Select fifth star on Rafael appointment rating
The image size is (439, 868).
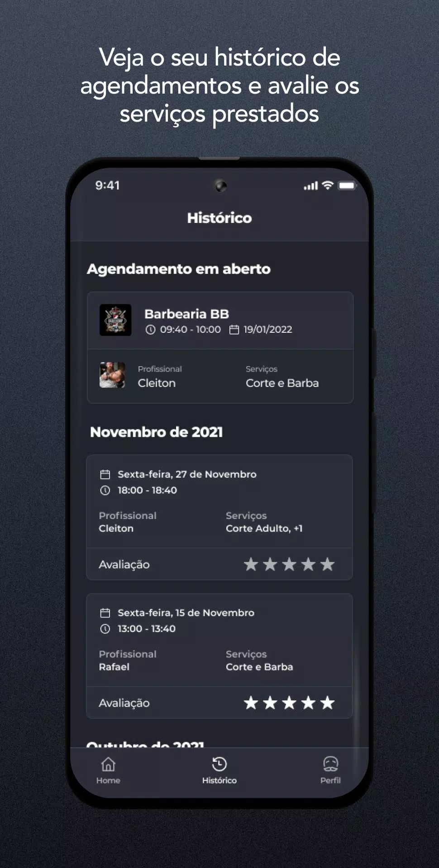327,703
